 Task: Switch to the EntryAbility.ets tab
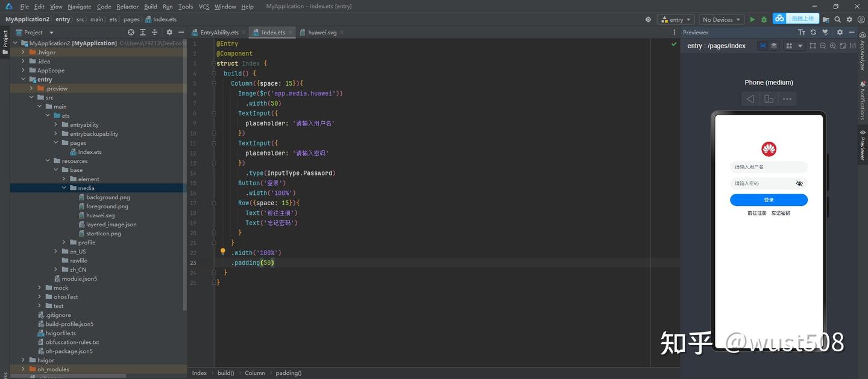[219, 33]
